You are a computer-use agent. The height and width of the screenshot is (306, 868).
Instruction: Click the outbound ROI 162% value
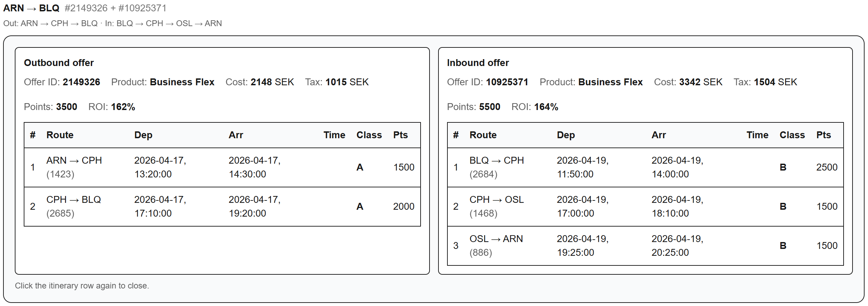pos(123,107)
